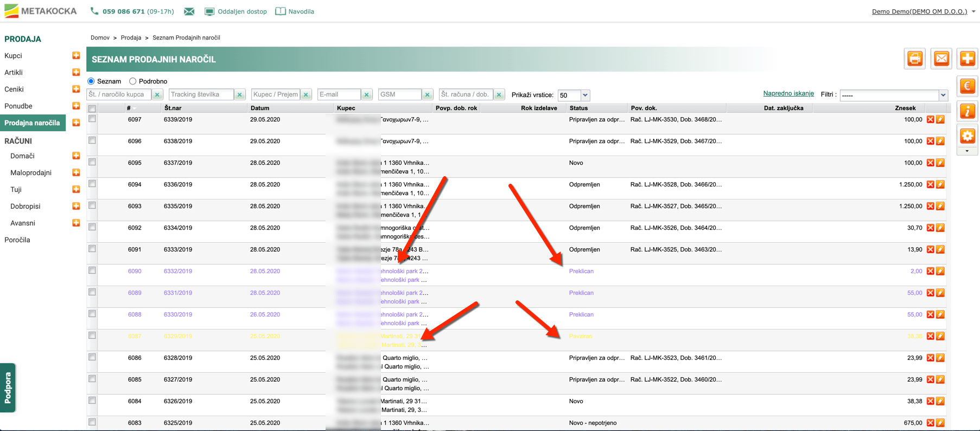The image size is (980, 431).
Task: Focus the Št. / naročilo kupca field
Action: (x=119, y=95)
